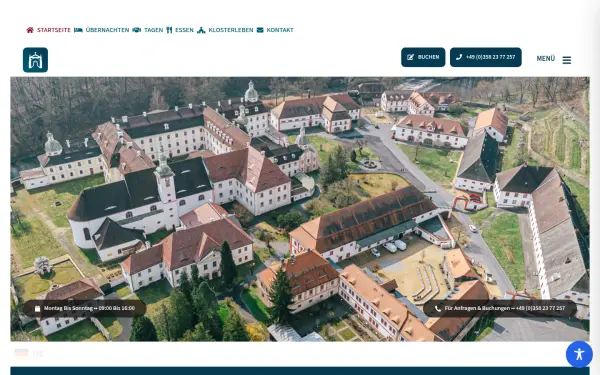
Task: Click the opening hours badge Montag bis Sonntag
Action: click(85, 308)
